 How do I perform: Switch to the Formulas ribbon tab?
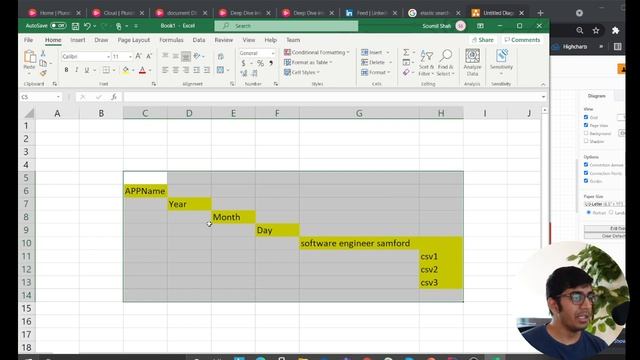pyautogui.click(x=171, y=40)
